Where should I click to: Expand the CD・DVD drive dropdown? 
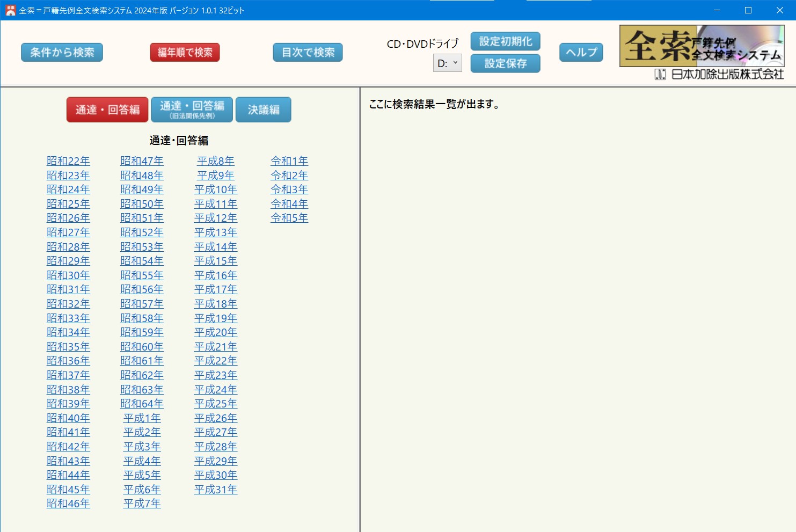click(447, 63)
